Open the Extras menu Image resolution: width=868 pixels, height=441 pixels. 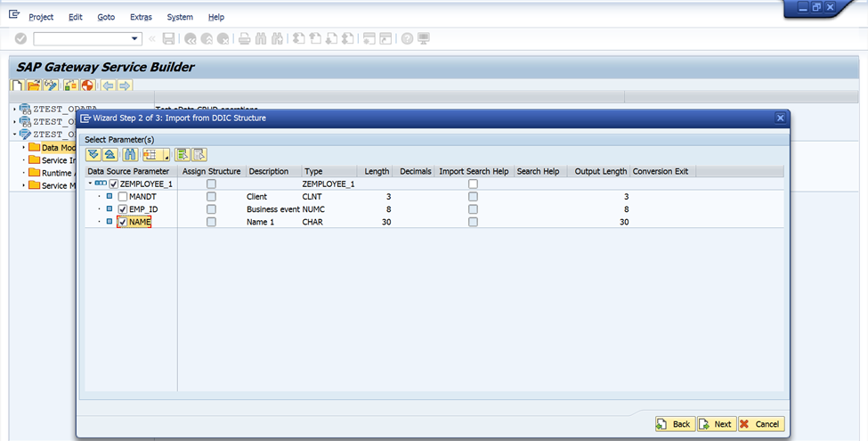[x=142, y=17]
